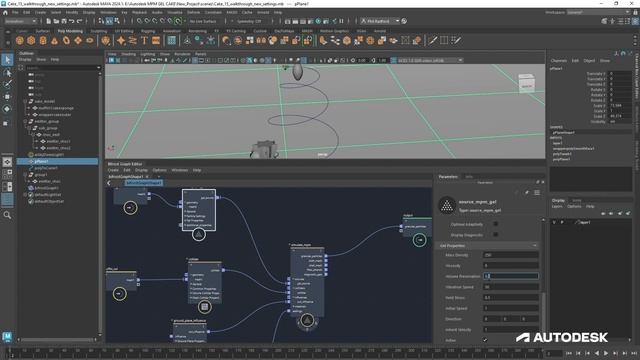Open the hamburger menu in Parameters panel
The width and height of the screenshot is (640, 360).
click(x=537, y=192)
